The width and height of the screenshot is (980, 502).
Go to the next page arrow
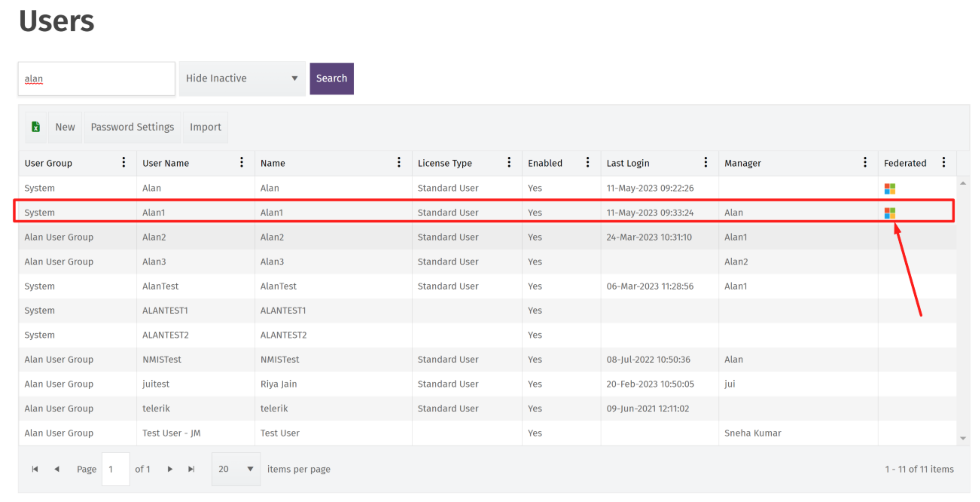click(170, 469)
